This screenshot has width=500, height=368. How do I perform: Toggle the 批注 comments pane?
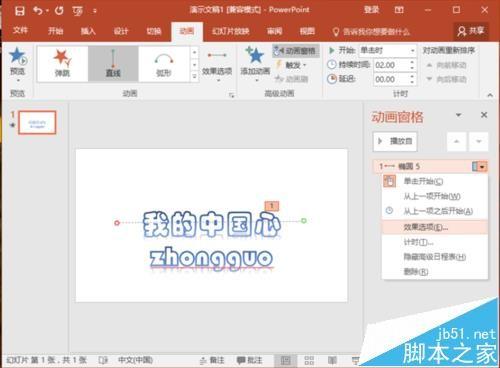(x=250, y=360)
